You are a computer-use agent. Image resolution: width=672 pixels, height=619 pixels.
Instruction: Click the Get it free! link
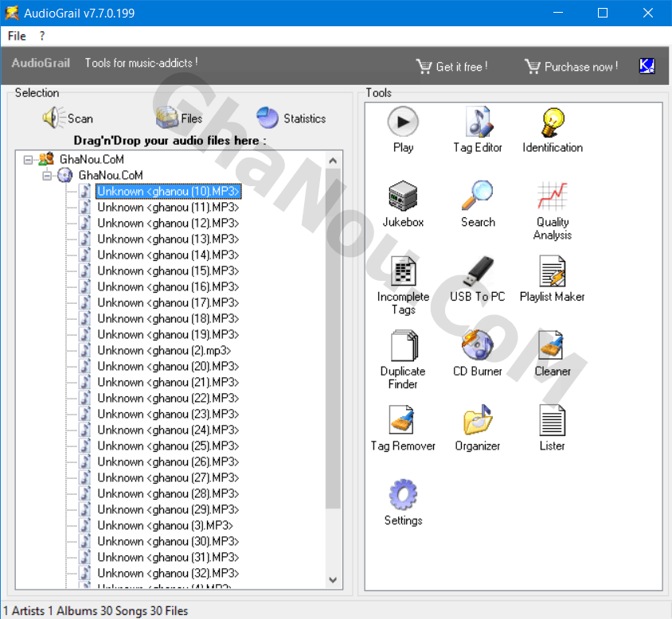click(x=451, y=67)
